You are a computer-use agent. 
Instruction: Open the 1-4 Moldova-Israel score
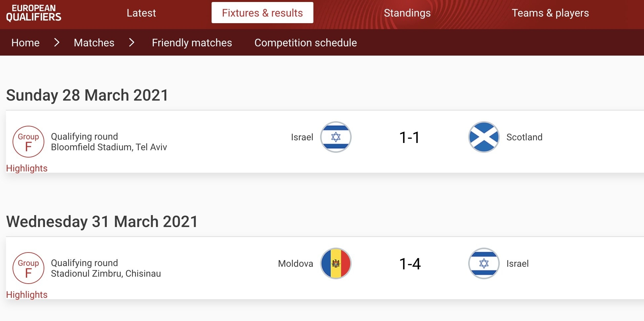pos(410,264)
